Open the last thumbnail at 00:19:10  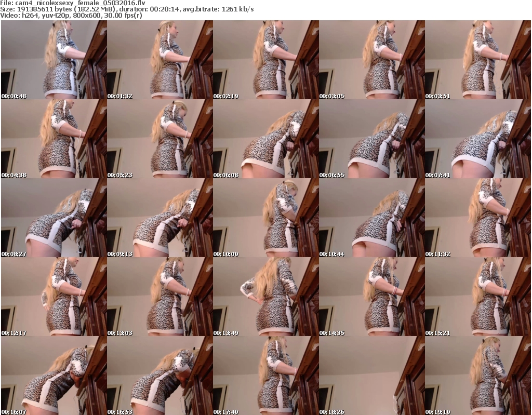[478, 376]
